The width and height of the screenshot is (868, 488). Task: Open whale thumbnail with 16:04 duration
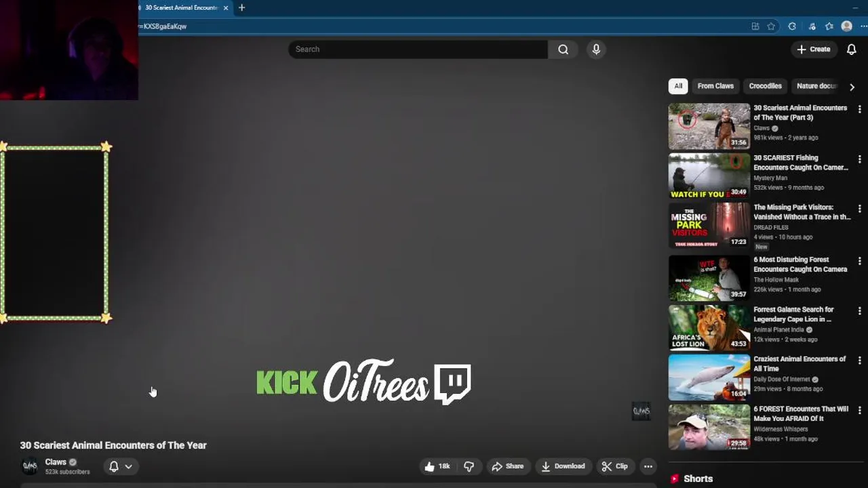coord(709,378)
